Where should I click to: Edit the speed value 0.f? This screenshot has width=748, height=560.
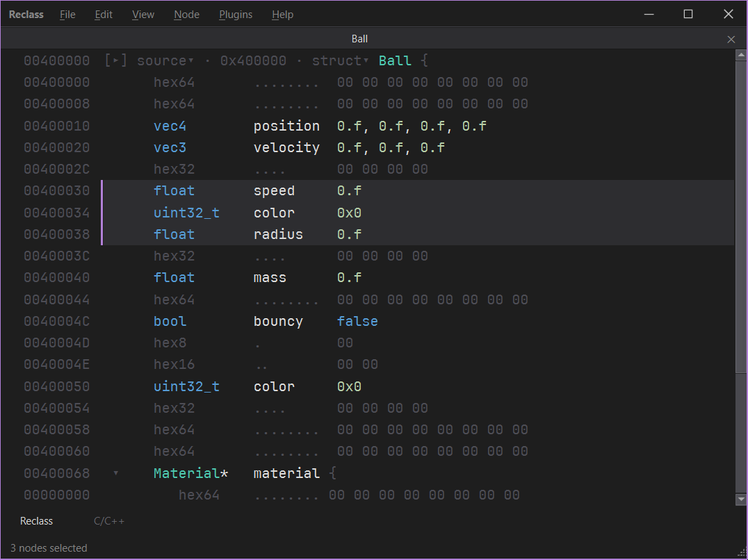[349, 190]
